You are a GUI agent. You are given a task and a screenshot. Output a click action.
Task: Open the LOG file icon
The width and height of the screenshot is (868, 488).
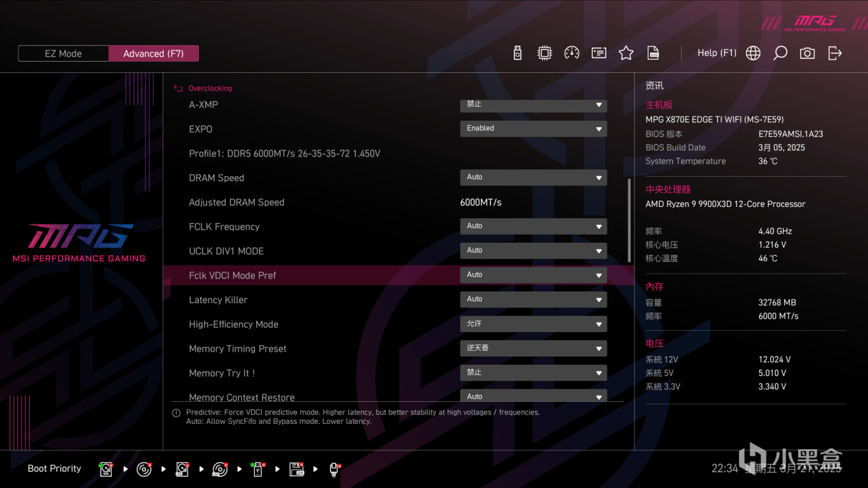click(x=653, y=53)
